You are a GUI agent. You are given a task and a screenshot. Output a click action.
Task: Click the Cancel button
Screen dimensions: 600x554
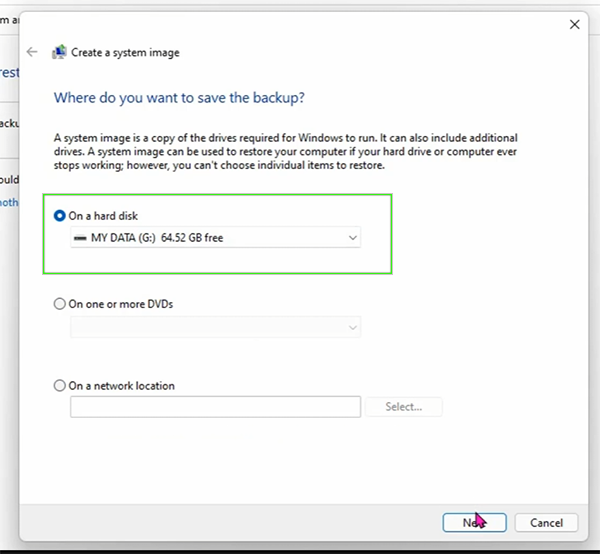pyautogui.click(x=546, y=523)
